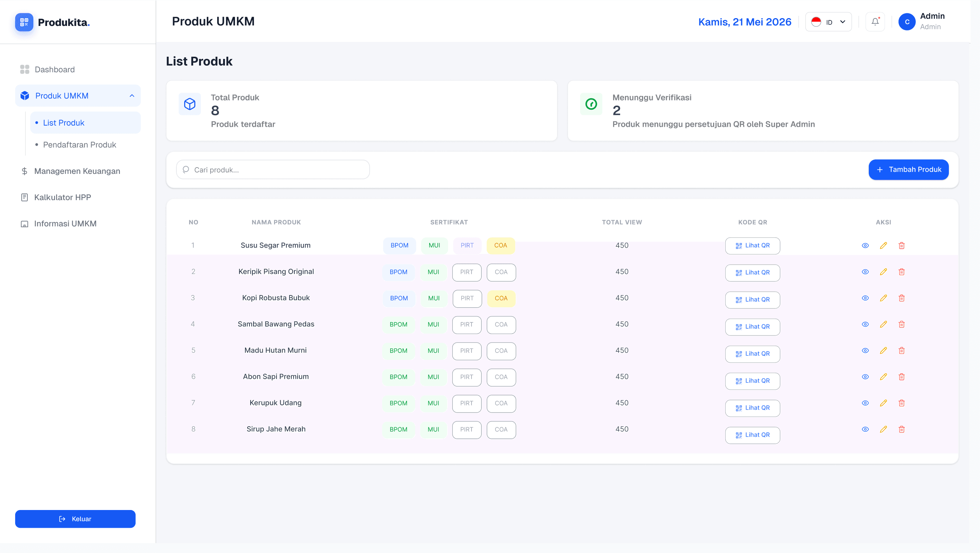Click the Menunggu Verifikasi clock icon

tap(591, 104)
